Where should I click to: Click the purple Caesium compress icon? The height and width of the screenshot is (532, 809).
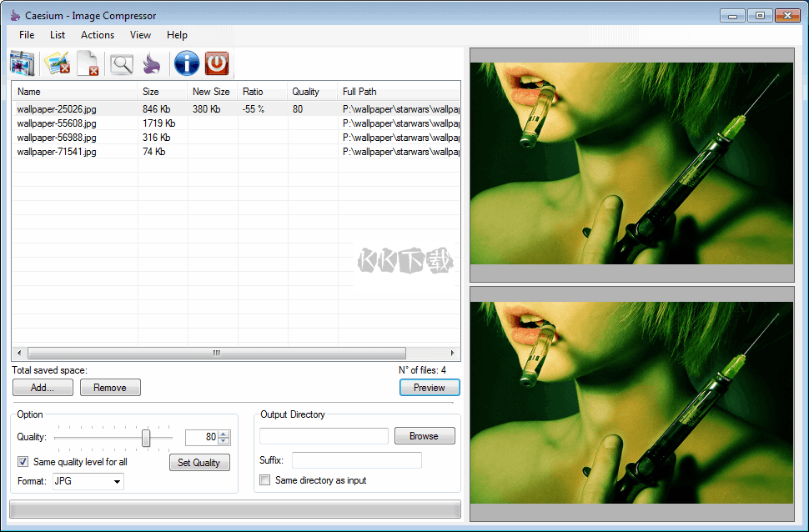(152, 64)
